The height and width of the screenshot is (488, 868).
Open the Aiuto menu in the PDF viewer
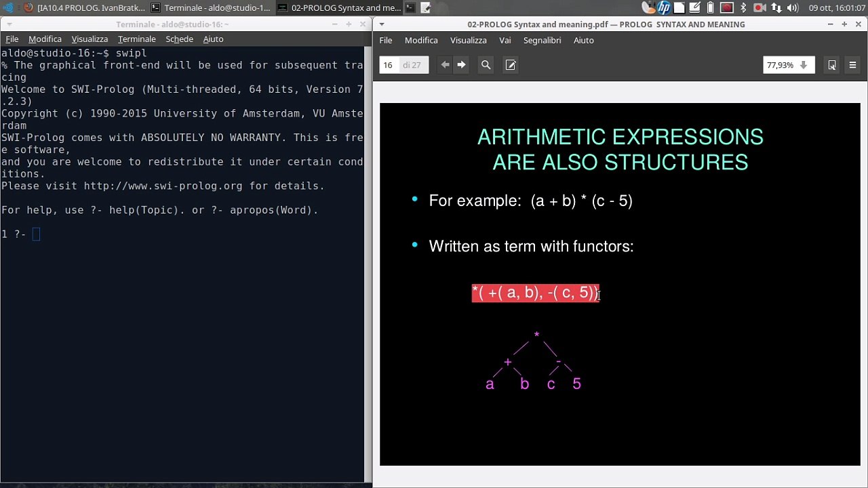[x=584, y=40]
